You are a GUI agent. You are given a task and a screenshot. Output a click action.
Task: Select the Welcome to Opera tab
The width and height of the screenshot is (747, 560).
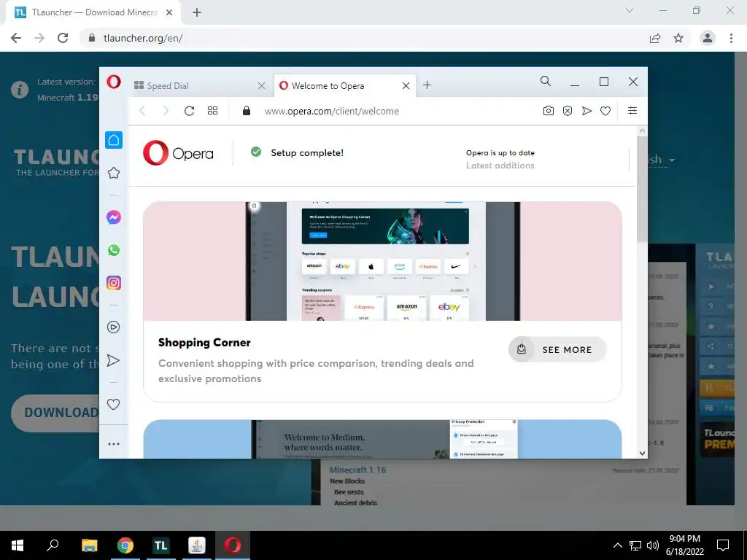point(345,86)
